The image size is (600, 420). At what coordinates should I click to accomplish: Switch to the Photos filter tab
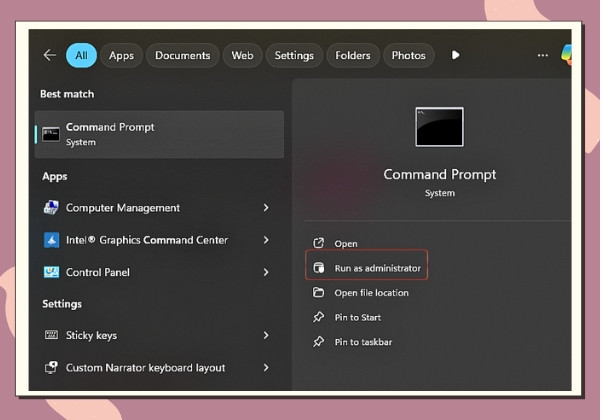408,55
